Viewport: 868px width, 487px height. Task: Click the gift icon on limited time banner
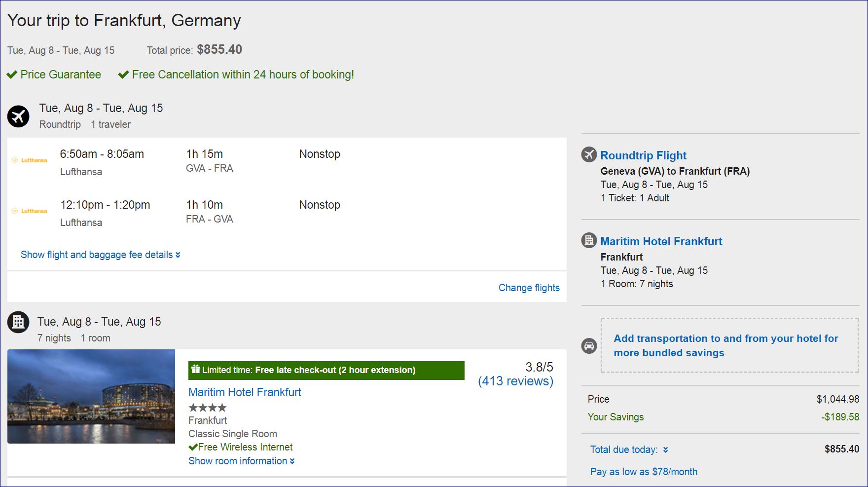coord(196,369)
